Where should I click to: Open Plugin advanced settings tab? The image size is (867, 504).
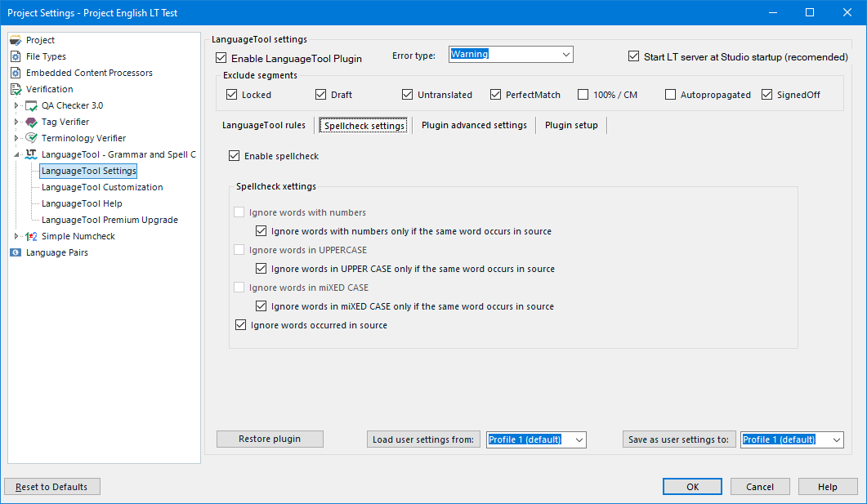tap(474, 125)
